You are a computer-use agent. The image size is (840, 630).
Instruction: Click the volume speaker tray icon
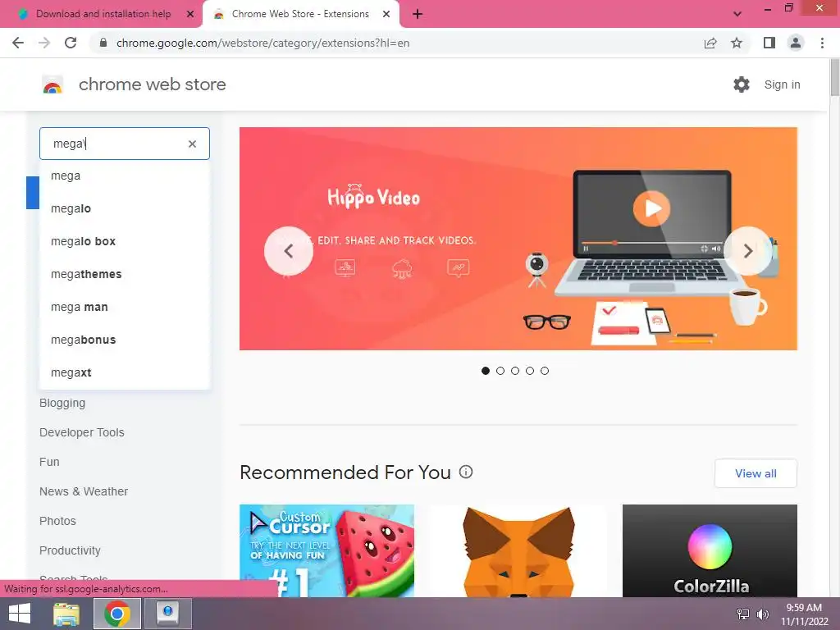(x=762, y=614)
